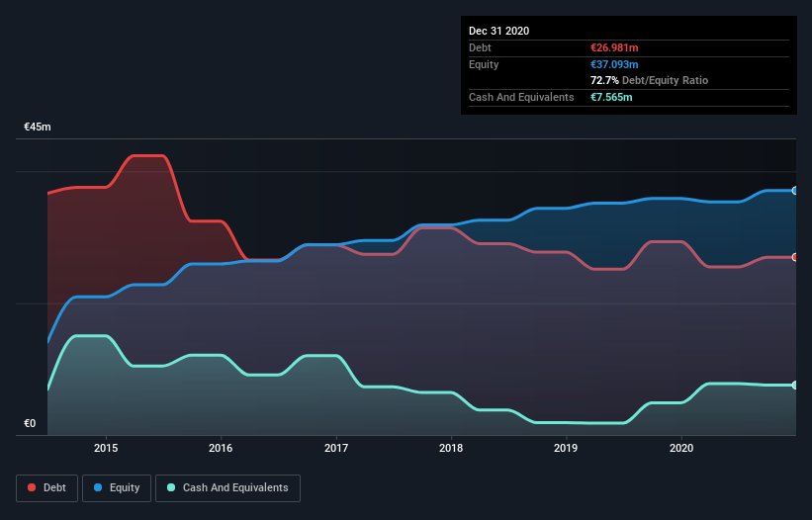
Task: Click the 72.7% Debt/Equity Ratio text
Action: click(650, 81)
